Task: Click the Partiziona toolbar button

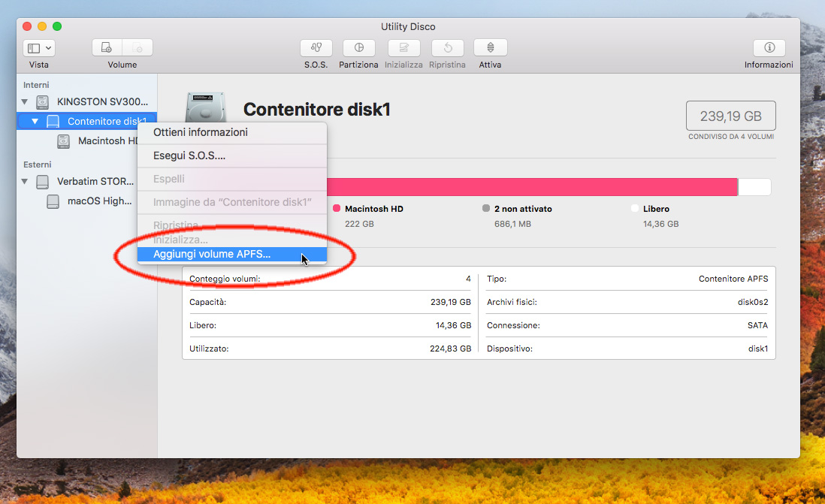Action: coord(358,47)
